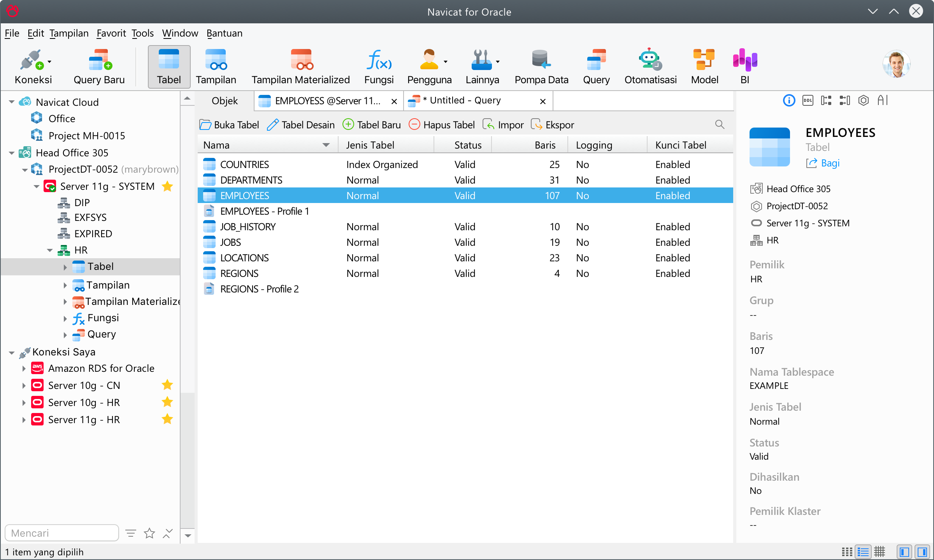Close the EMPLOYESS @Server 11 tab

point(394,101)
